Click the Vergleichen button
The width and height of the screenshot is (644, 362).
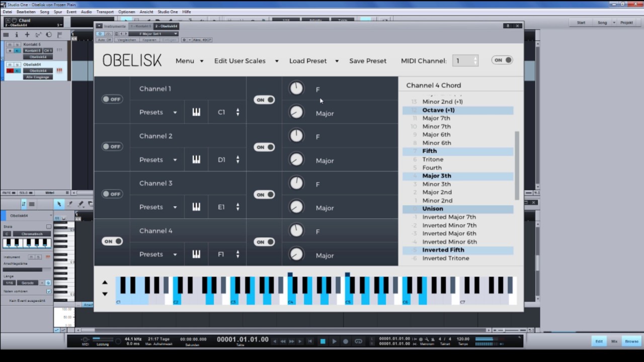(126, 40)
